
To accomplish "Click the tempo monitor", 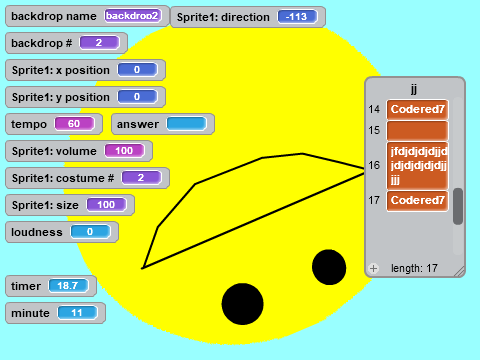I will point(54,124).
